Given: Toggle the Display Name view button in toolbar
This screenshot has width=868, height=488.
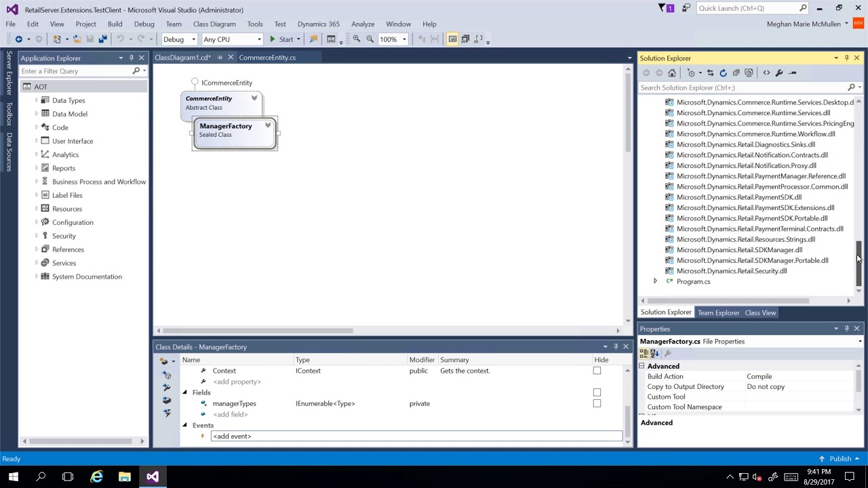Looking at the screenshot, I should (452, 39).
